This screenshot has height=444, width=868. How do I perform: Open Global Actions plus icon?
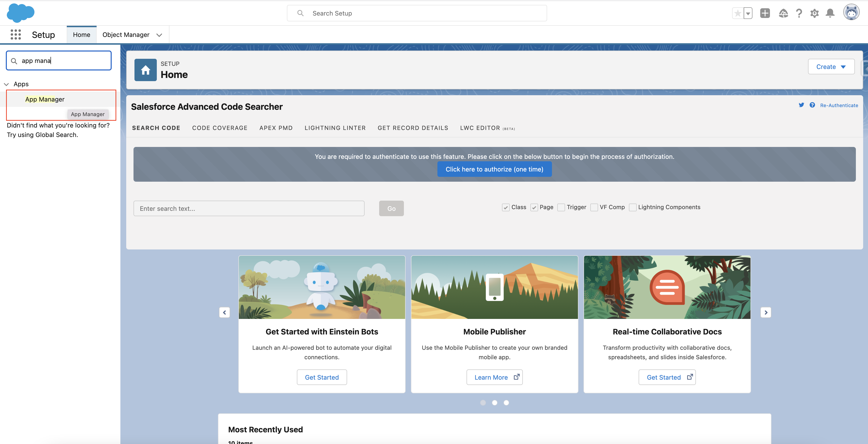tap(765, 14)
